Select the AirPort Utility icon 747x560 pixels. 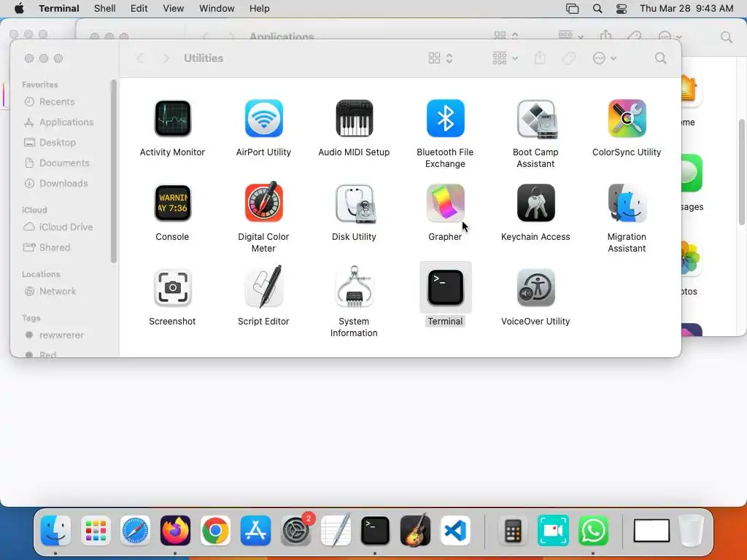coord(263,119)
